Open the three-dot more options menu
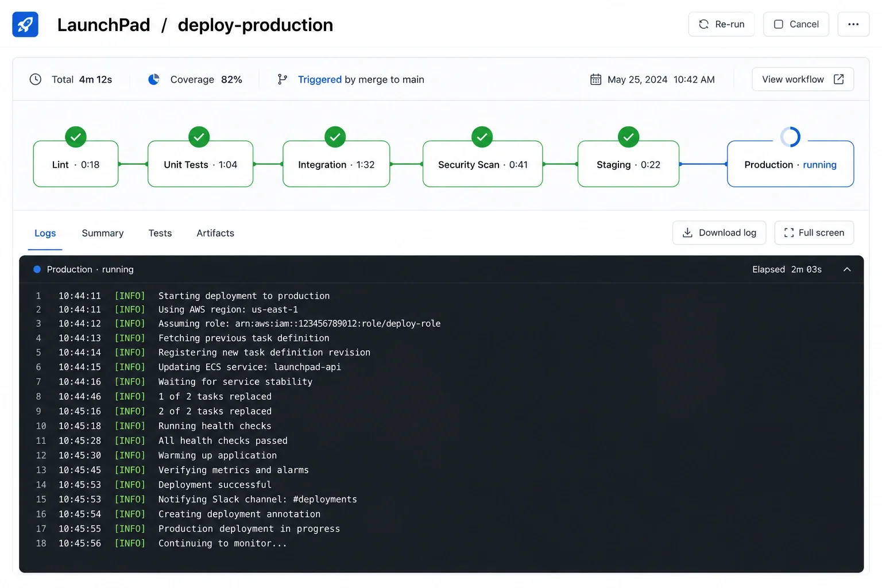This screenshot has width=882, height=588. coord(853,24)
